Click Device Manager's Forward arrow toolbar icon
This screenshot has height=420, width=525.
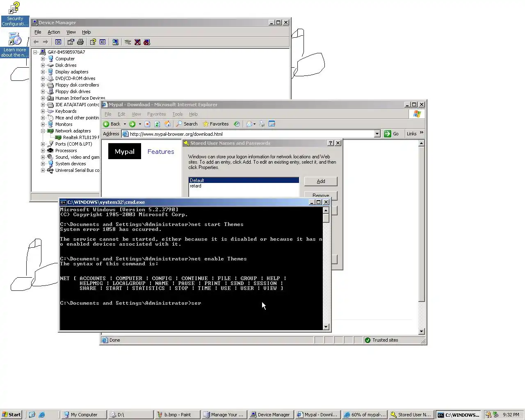46,42
